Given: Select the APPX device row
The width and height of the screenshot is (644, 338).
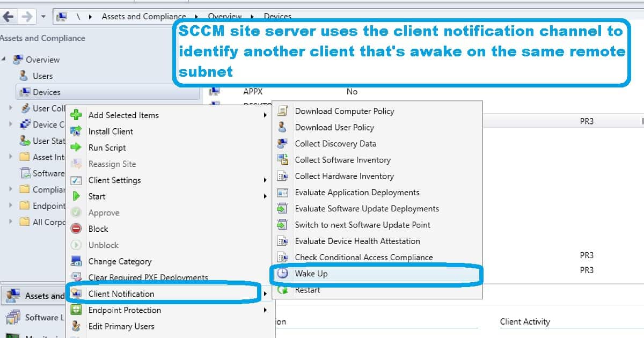Looking at the screenshot, I should [253, 92].
